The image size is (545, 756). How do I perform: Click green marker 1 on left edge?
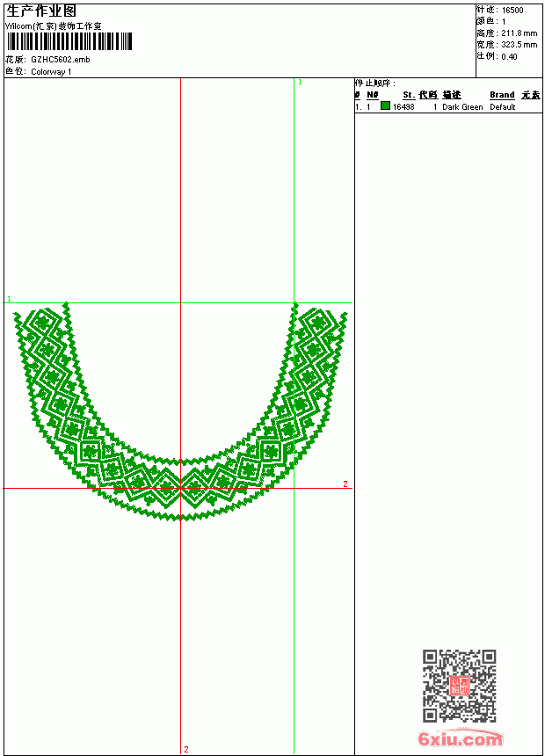(9, 299)
